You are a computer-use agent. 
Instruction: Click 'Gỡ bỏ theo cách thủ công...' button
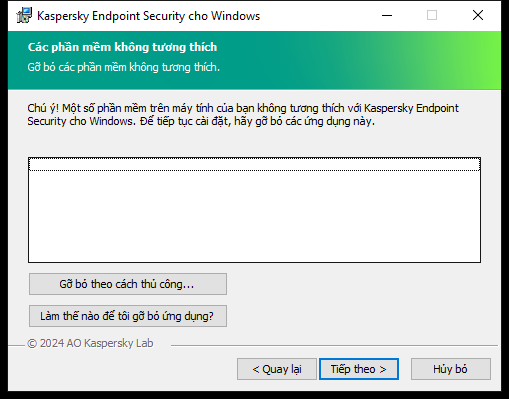pyautogui.click(x=128, y=284)
